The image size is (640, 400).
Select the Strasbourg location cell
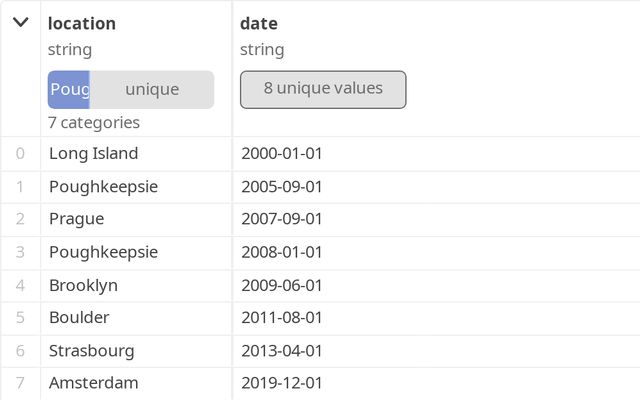pyautogui.click(x=92, y=350)
